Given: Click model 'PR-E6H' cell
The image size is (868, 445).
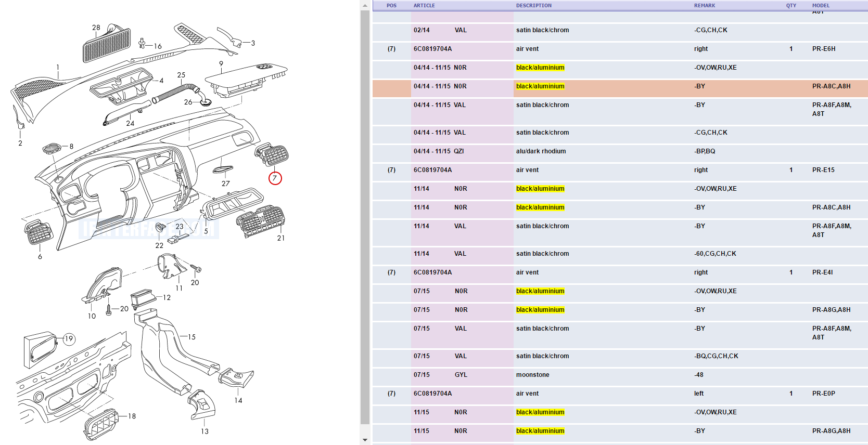Looking at the screenshot, I should (824, 49).
